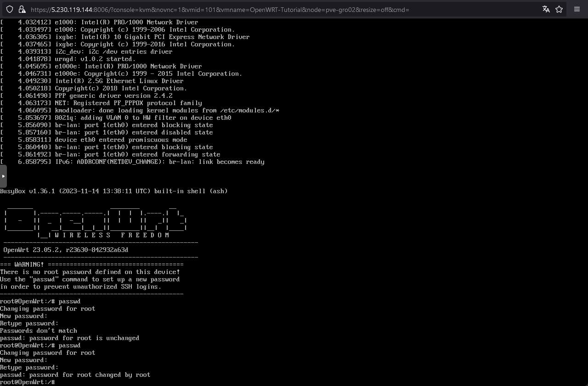The image size is (588, 386).
Task: Click 'password for root changed by root' line
Action: 75,375
